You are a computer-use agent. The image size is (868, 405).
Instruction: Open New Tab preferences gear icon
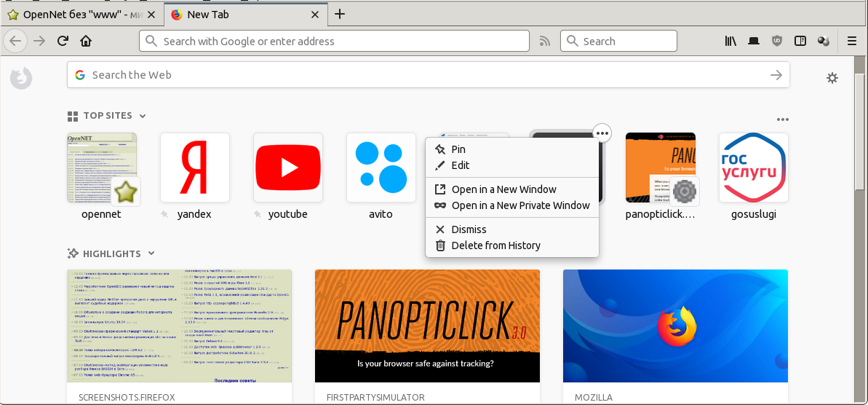tap(832, 78)
